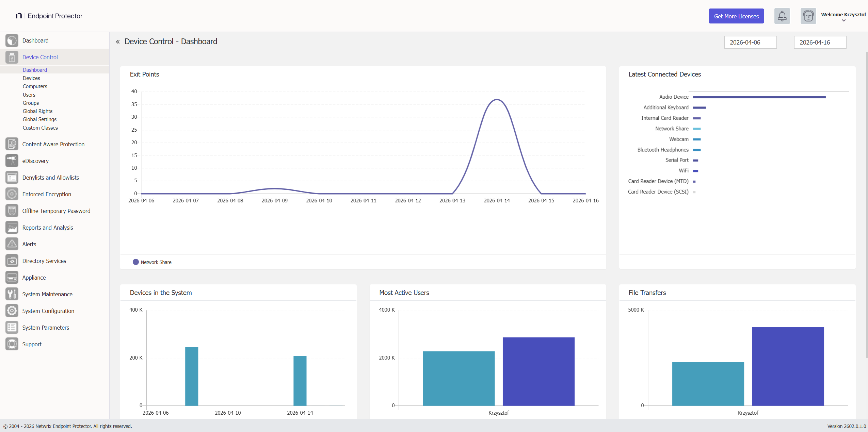This screenshot has height=432, width=868.
Task: Click the Get More Licenses button
Action: [x=736, y=16]
